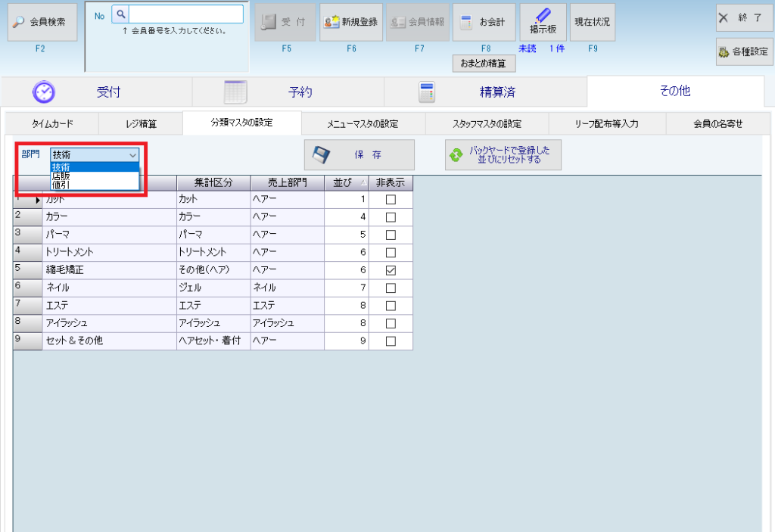Screen dimensions: 775x532
Task: Open お会計 calculator icon button
Action: 468,22
